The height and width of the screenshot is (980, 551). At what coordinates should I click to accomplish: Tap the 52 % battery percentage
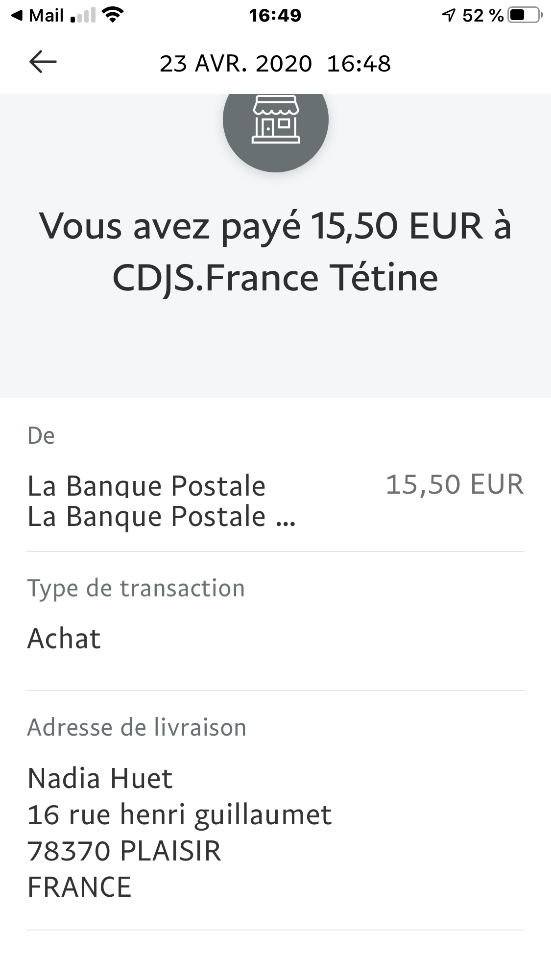point(482,16)
